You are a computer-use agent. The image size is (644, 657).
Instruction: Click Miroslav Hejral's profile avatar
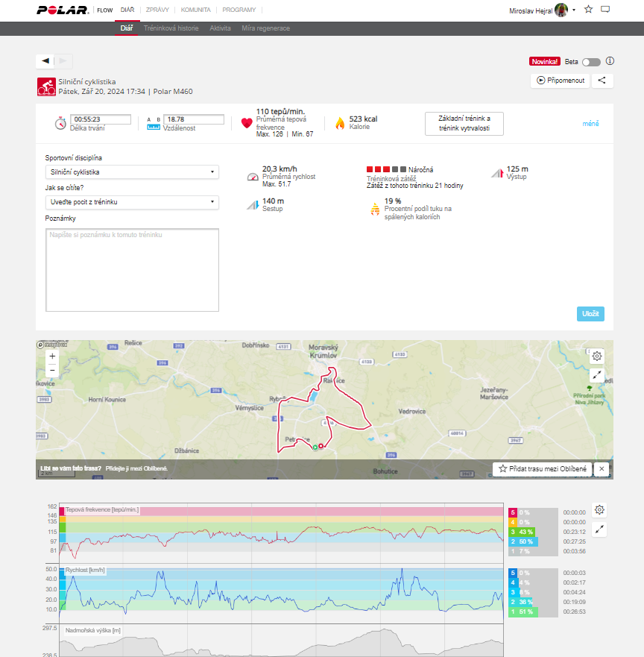[561, 10]
